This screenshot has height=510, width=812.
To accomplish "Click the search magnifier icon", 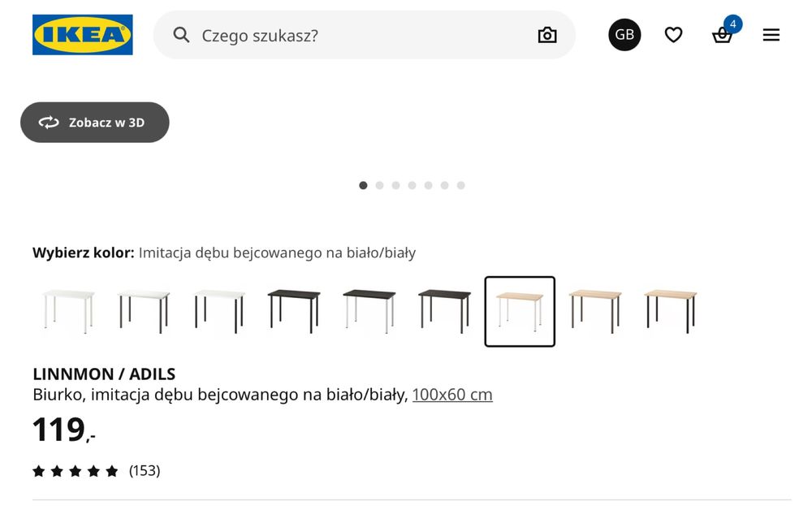I will (182, 35).
